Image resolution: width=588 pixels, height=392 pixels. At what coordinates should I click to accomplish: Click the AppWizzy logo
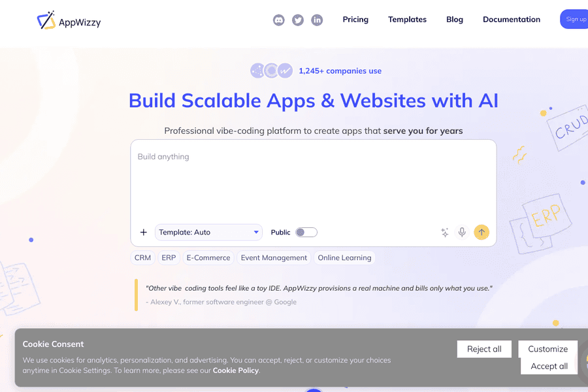tap(69, 21)
